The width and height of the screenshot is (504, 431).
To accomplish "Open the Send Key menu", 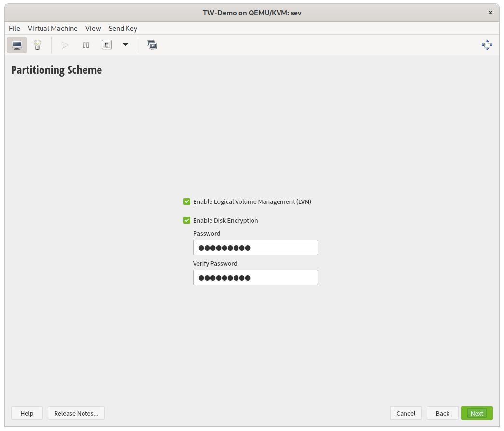I will point(123,29).
